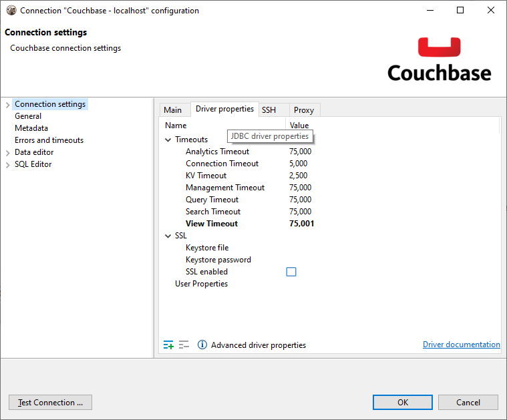Screen dimensions: 507x420
Task: Select the Connection Timeout property
Action: (222, 164)
